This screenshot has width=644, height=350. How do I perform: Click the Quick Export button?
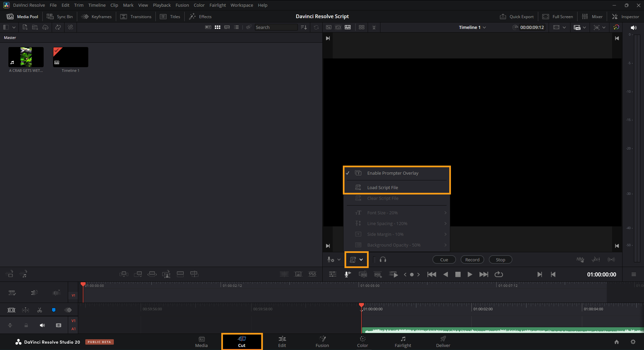517,16
